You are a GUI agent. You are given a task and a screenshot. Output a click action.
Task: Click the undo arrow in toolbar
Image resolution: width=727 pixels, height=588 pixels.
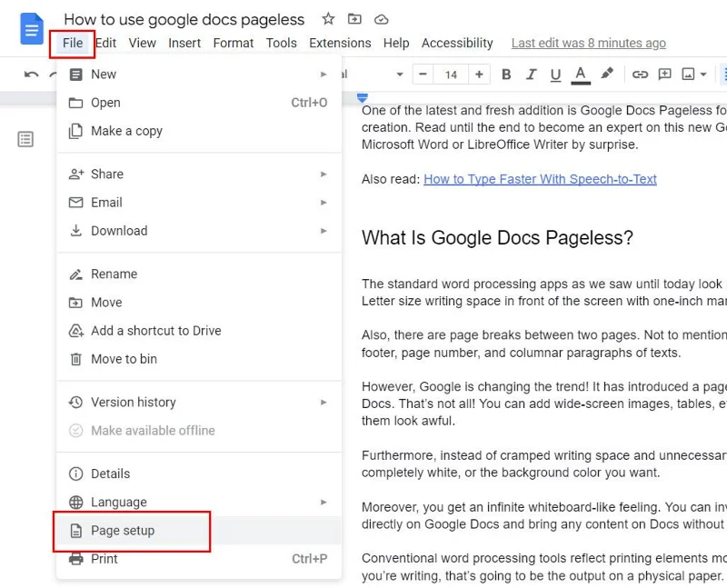coord(31,75)
